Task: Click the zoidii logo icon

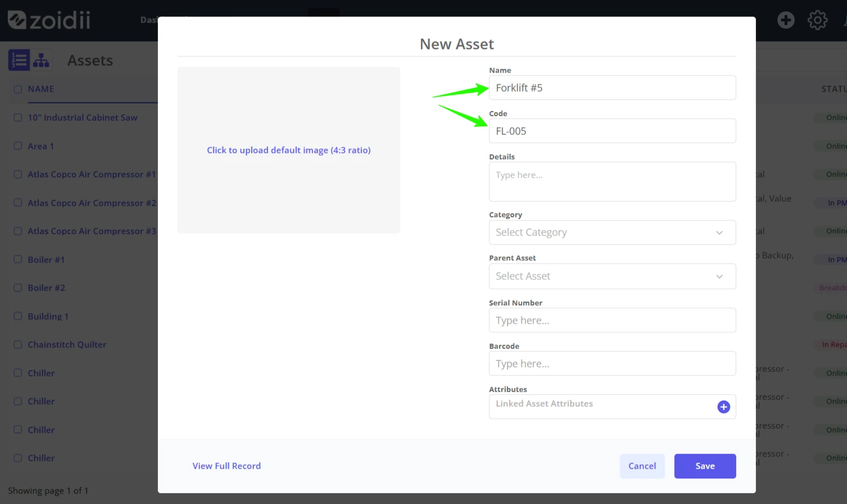Action: (x=17, y=20)
